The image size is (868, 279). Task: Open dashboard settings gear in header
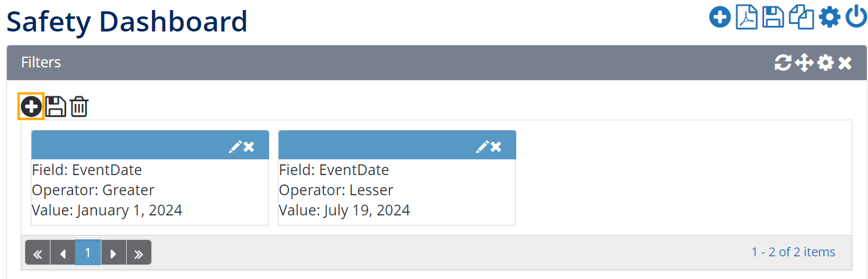pos(830,17)
